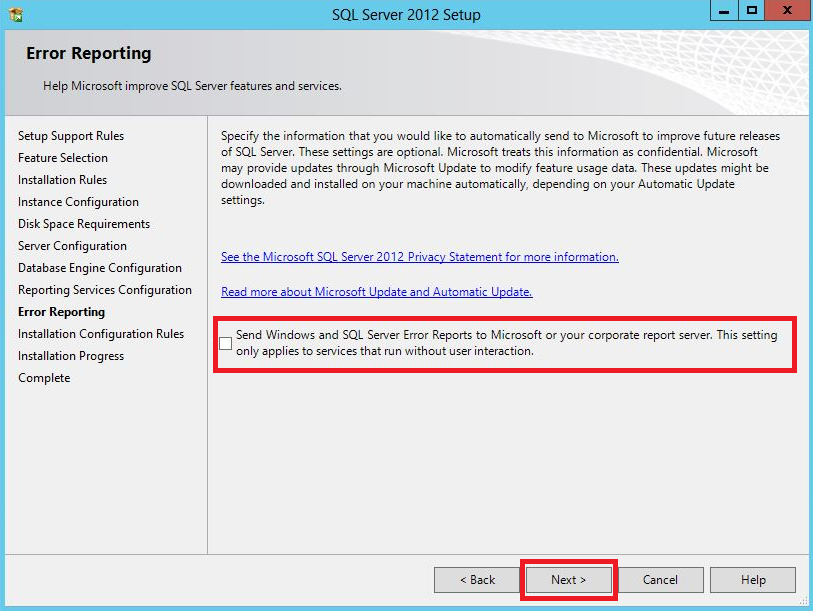Click the Error Reporting page heading
The height and width of the screenshot is (611, 813).
click(89, 53)
